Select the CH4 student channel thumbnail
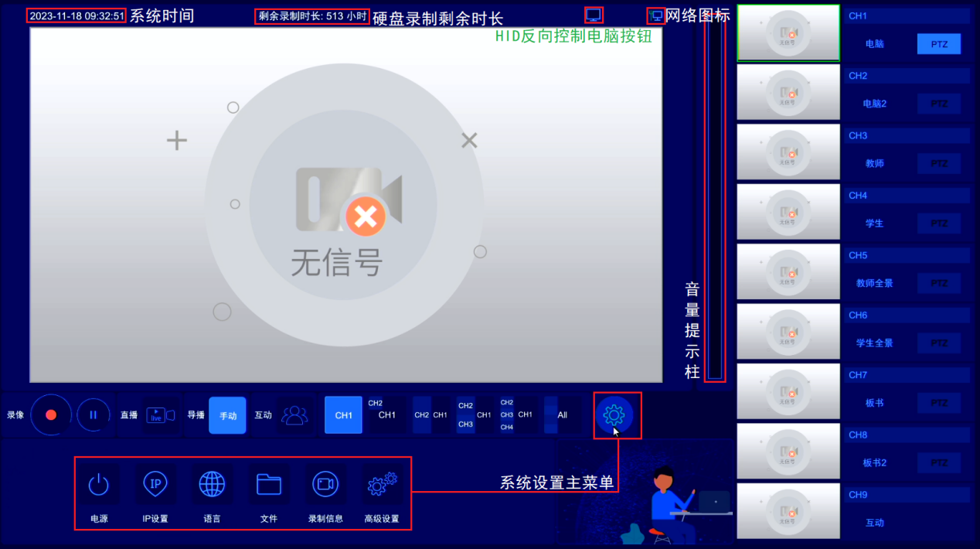Viewport: 980px width, 549px height. tap(788, 213)
